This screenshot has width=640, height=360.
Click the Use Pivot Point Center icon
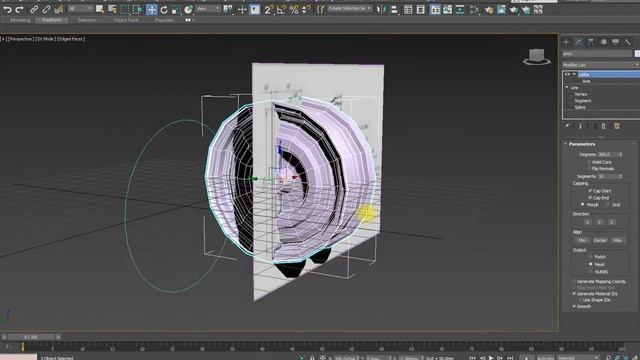click(x=228, y=9)
